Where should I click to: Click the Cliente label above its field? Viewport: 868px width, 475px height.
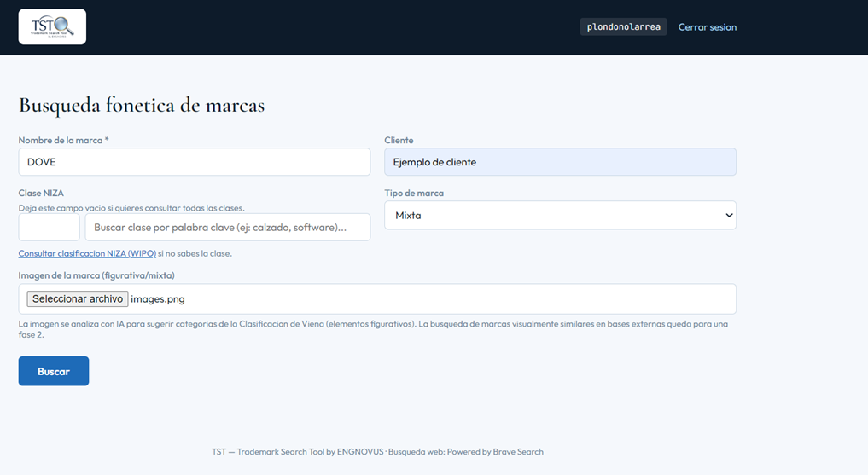pos(399,141)
